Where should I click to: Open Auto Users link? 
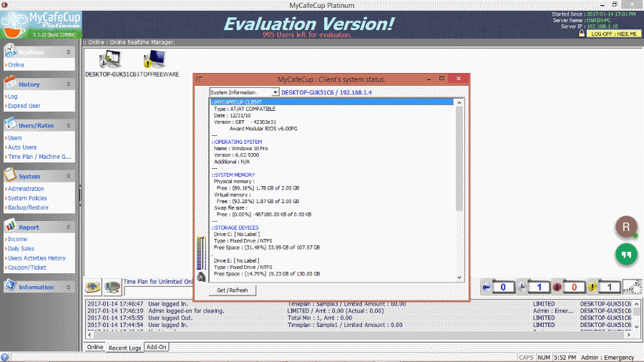click(x=22, y=147)
